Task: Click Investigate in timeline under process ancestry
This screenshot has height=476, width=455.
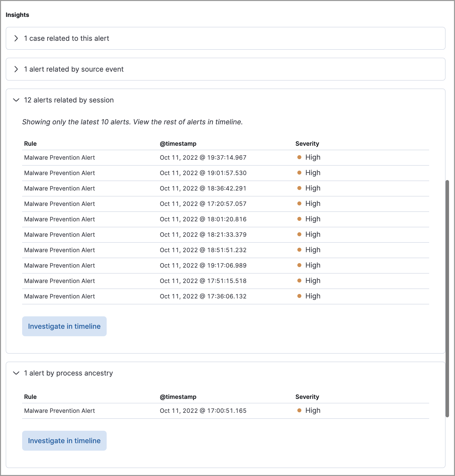Action: pos(64,440)
